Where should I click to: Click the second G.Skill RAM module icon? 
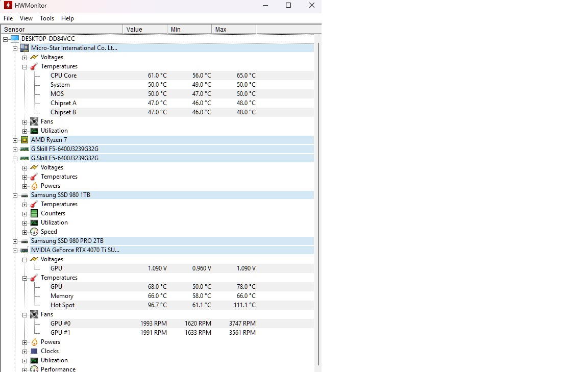24,158
